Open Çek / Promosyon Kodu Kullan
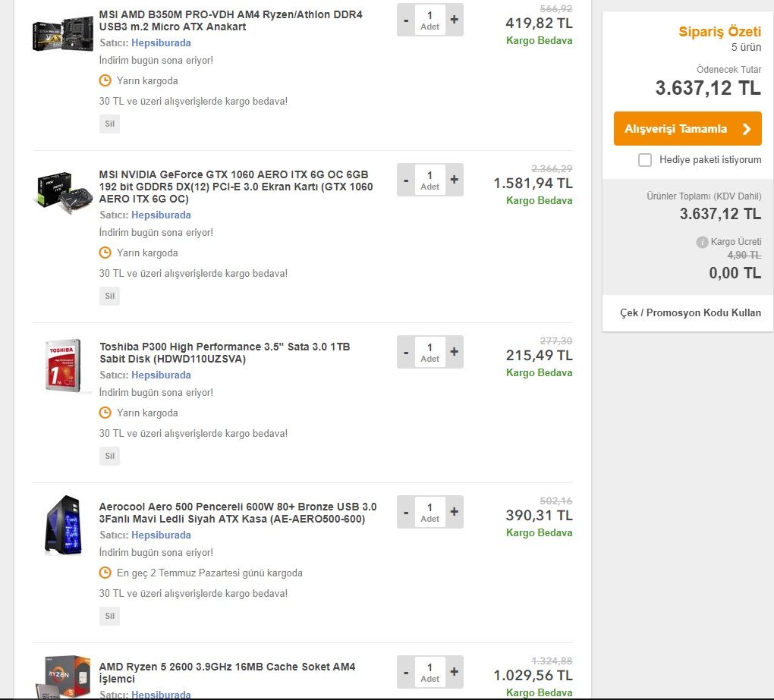This screenshot has width=774, height=700. click(690, 312)
